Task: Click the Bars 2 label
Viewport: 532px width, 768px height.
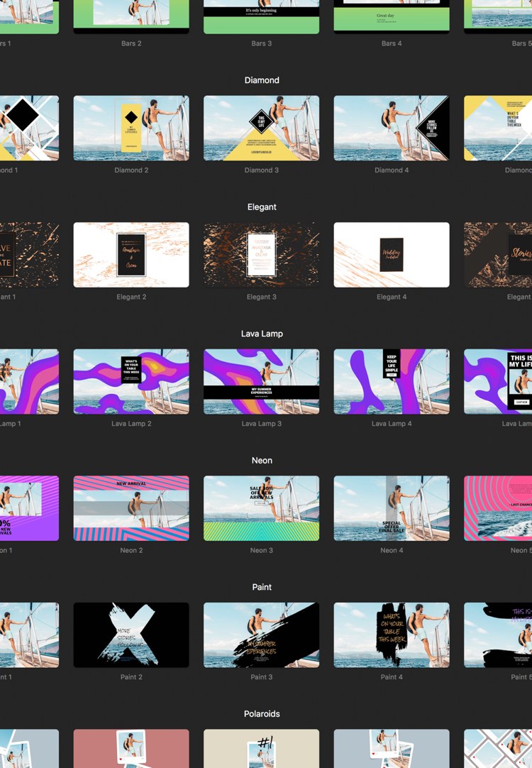Action: [x=131, y=43]
